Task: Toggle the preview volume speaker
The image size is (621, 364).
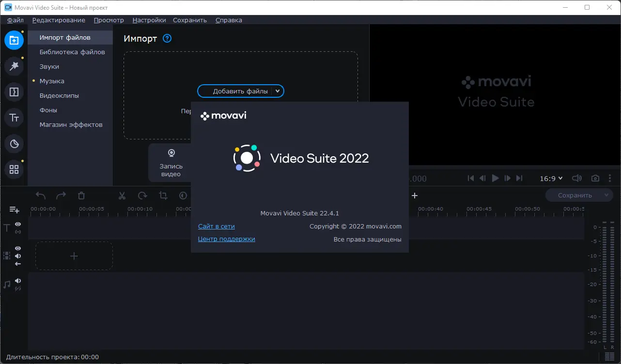Action: tap(577, 178)
